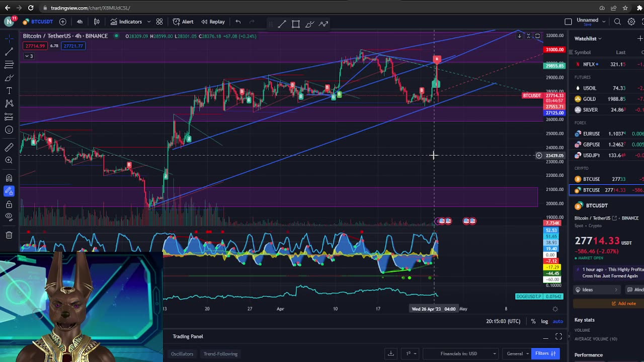Viewport: 644px width, 362px height.
Task: Open the emoji/icons tool in left sidebar
Action: tap(9, 130)
